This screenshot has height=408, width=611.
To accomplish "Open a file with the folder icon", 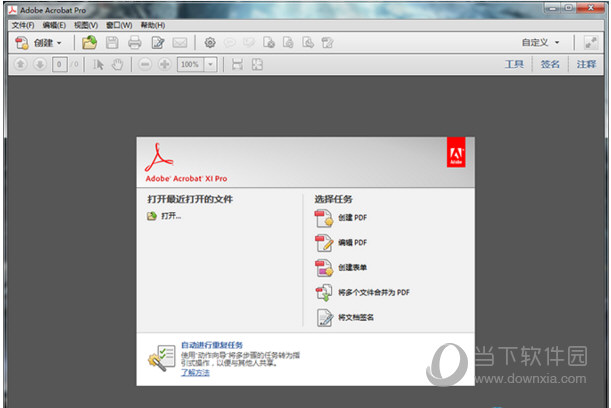I will [89, 42].
